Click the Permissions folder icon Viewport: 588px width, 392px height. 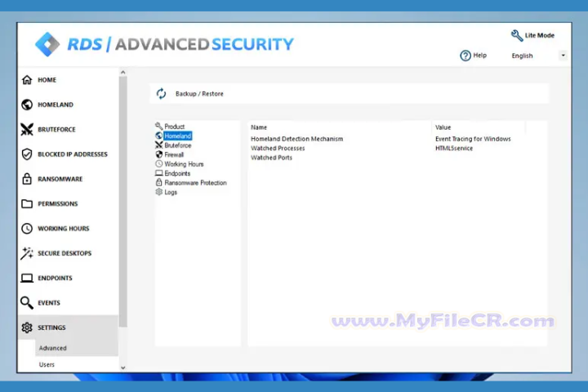(x=27, y=203)
